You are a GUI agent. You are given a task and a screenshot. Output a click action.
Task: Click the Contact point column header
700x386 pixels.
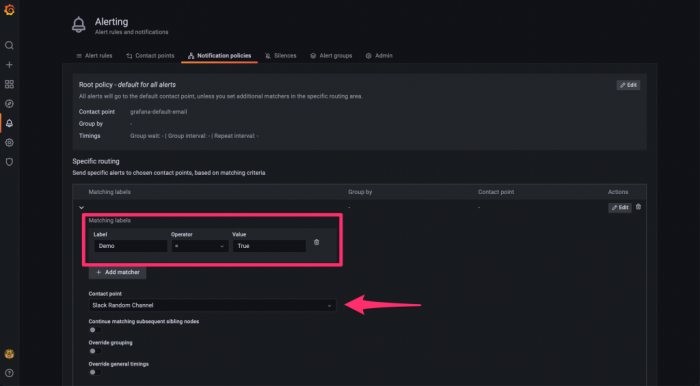(x=496, y=192)
